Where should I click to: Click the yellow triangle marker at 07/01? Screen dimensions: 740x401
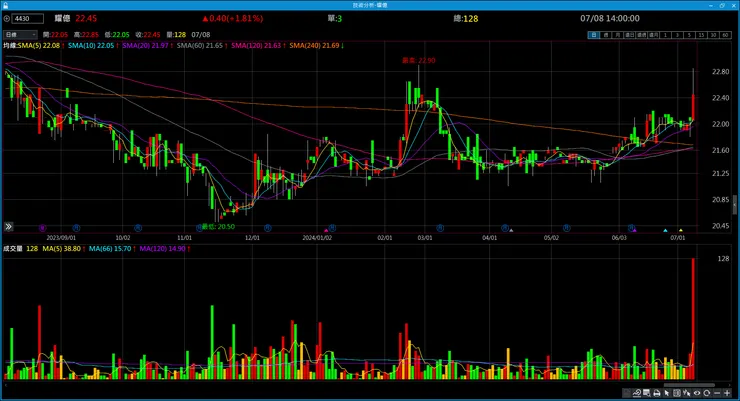tap(681, 230)
